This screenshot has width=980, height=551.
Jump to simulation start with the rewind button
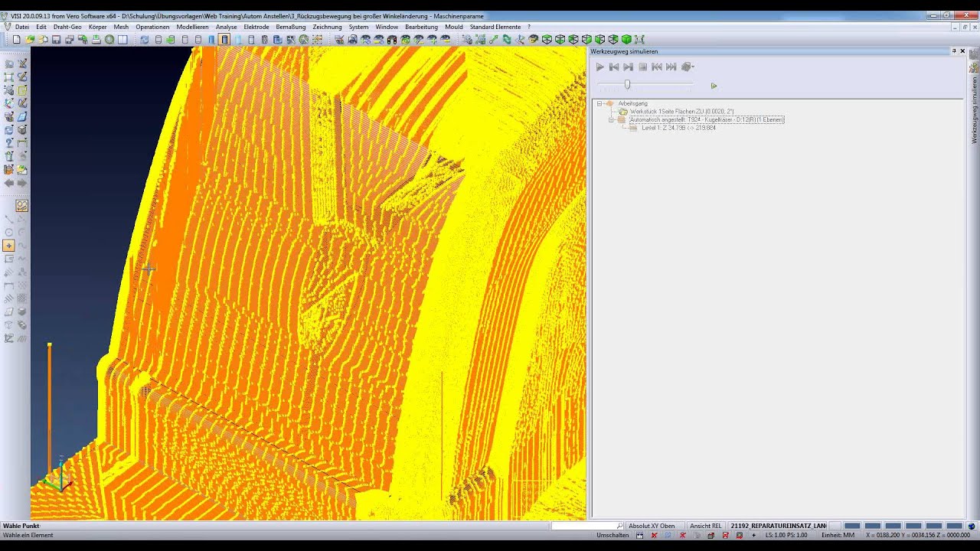657,67
